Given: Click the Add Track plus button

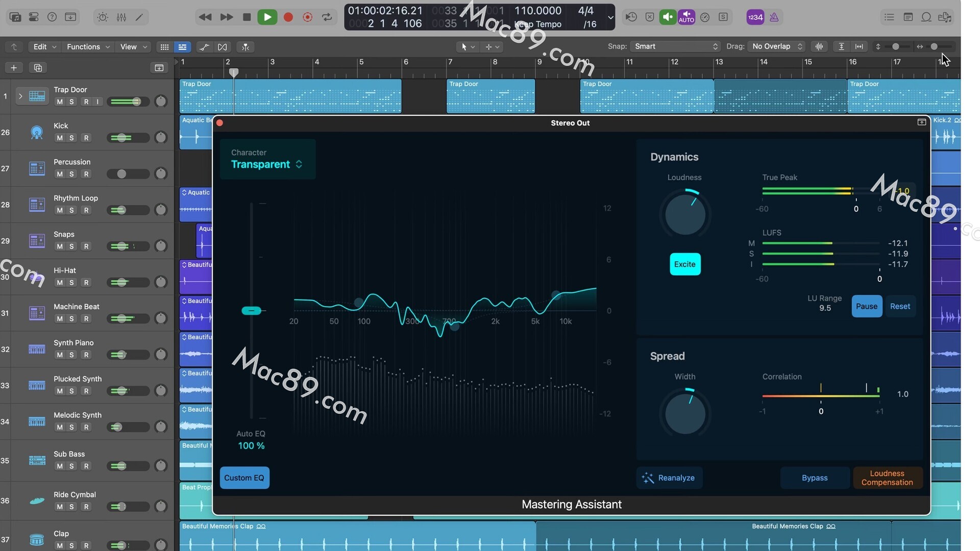Looking at the screenshot, I should 14,68.
